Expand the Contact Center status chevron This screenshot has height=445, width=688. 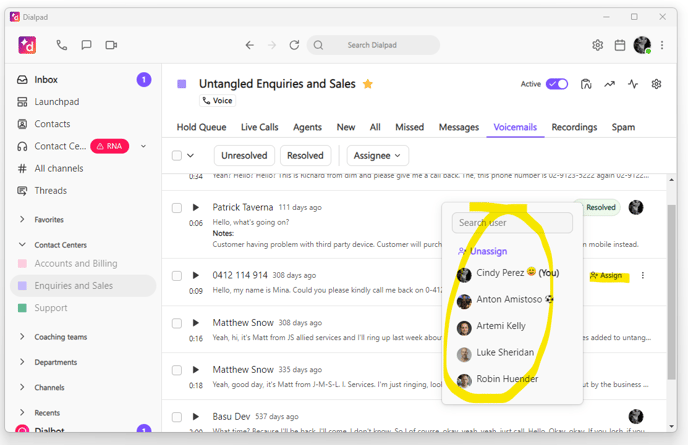click(x=143, y=146)
